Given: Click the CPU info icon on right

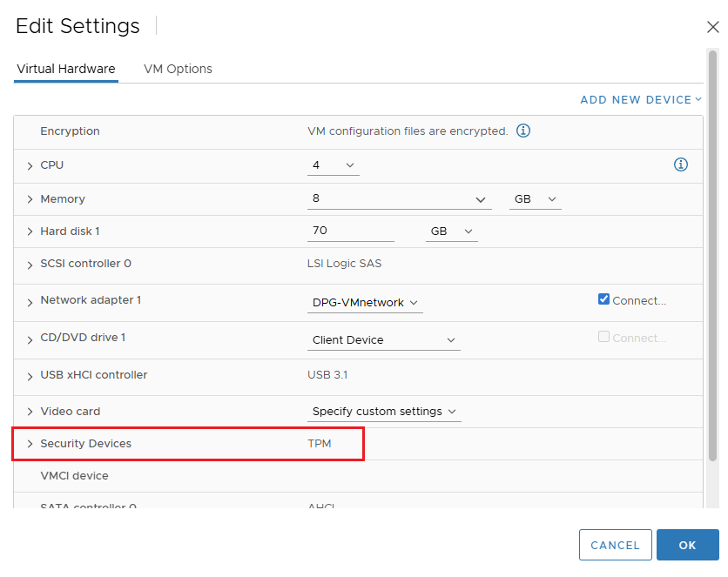Looking at the screenshot, I should 681,164.
